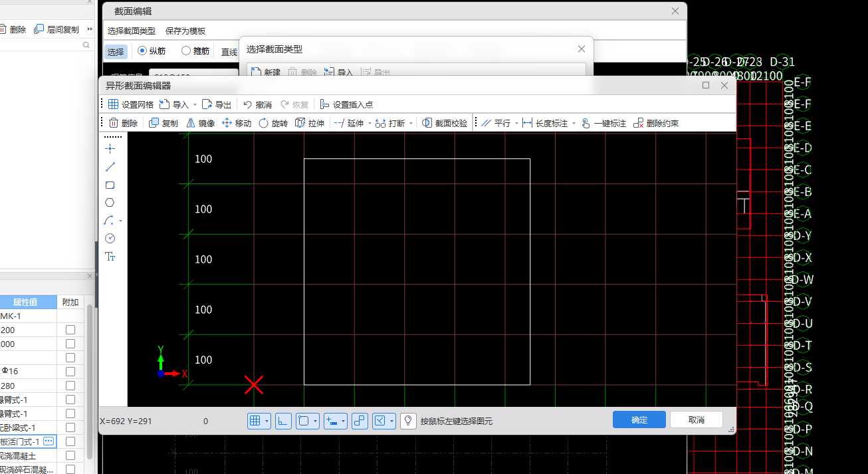
Task: Open the grid display dropdown in status bar
Action: [x=267, y=421]
